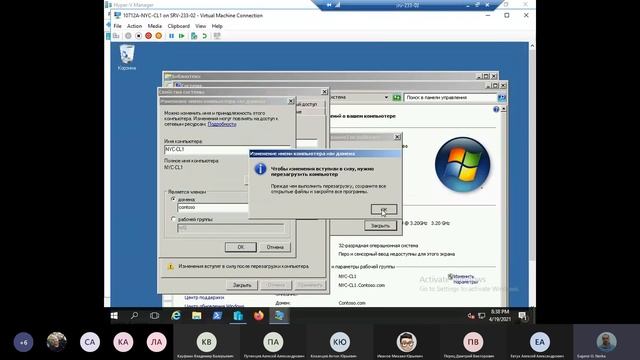Select participant avatar CA
This screenshot has height=360, width=640.
(x=90, y=342)
